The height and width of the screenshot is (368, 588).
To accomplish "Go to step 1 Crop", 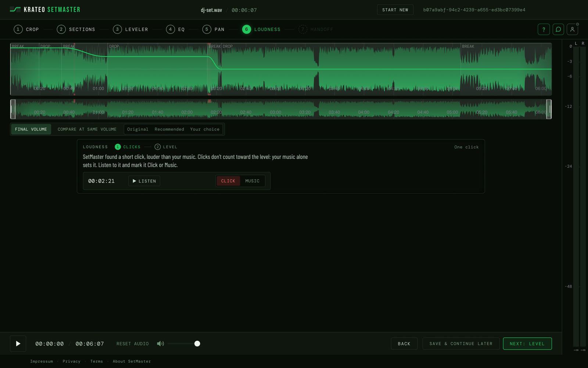I will [26, 29].
